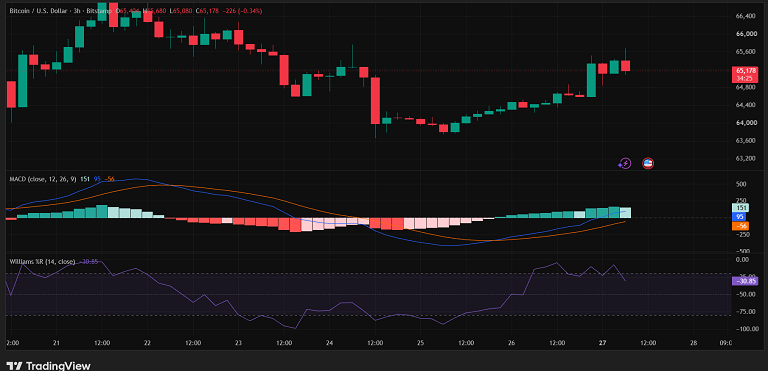Click the -250 label on MACD axis
Image resolution: width=768 pixels, height=371 pixels.
click(742, 235)
